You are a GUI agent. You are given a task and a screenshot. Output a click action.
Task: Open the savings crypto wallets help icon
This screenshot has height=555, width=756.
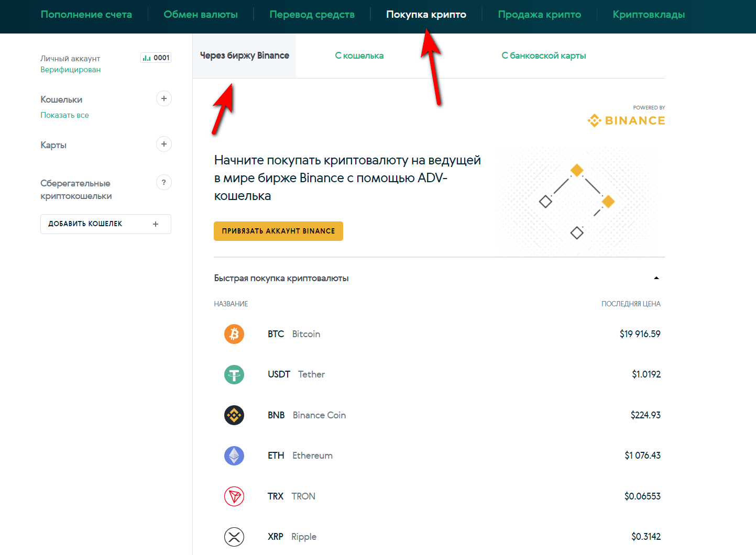(x=164, y=182)
